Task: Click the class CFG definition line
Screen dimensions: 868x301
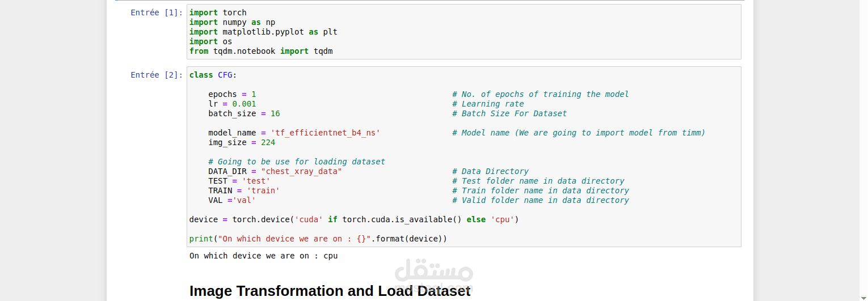Action: tap(213, 75)
